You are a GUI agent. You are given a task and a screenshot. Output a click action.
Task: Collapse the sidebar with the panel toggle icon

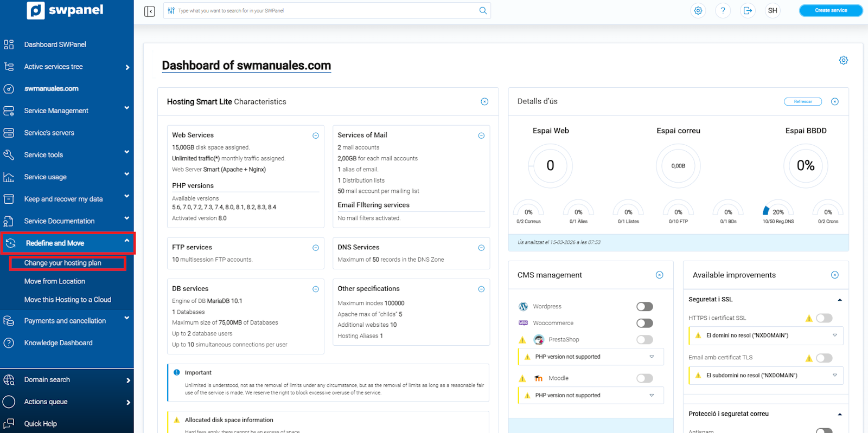coord(150,11)
